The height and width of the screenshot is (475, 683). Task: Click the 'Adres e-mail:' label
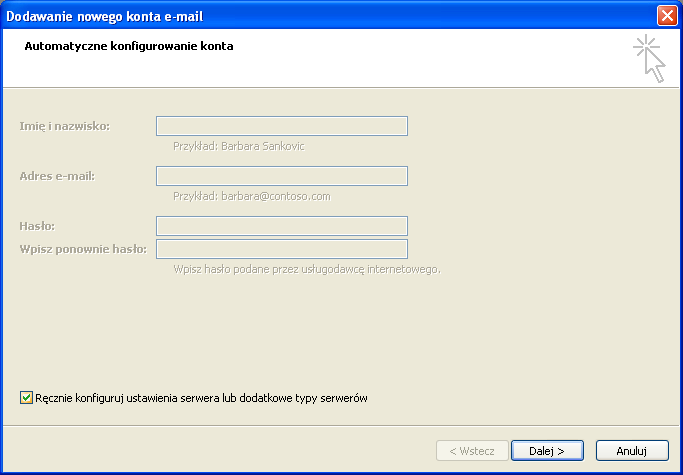pos(57,176)
